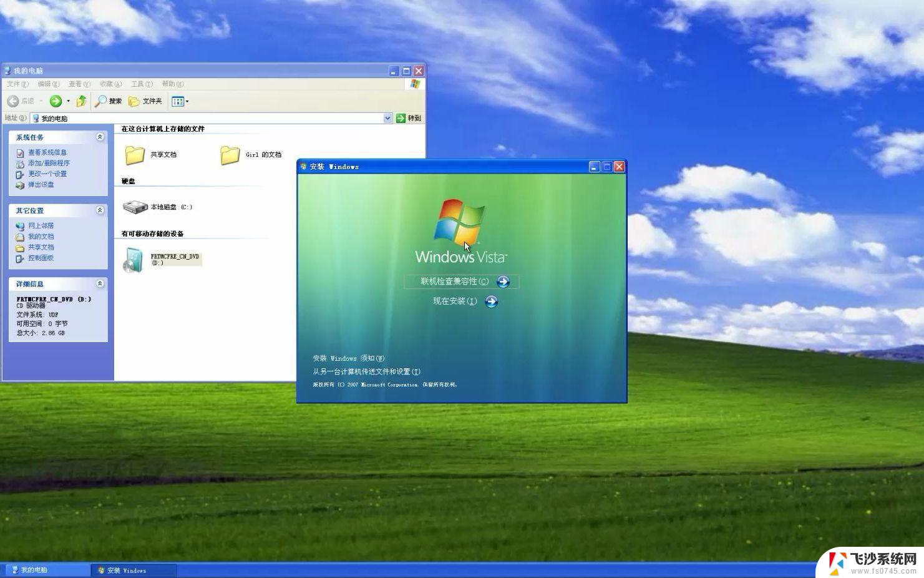Click 查看系统信息 link
This screenshot has width=924, height=578.
(47, 152)
